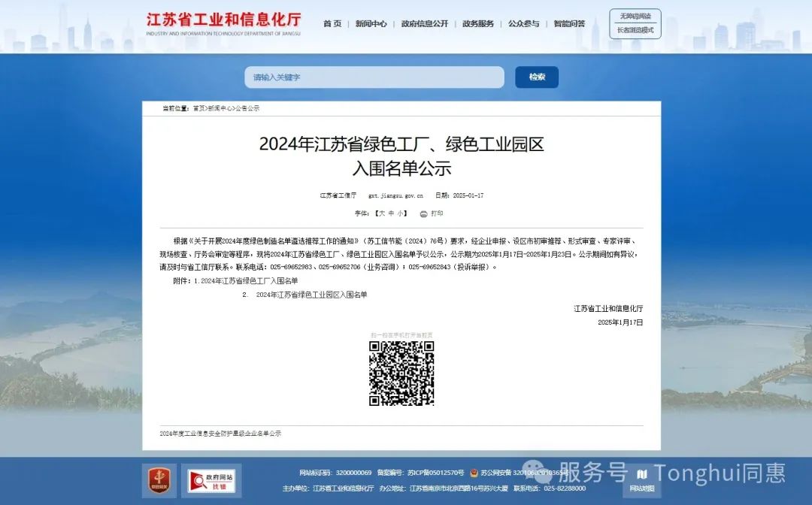Set font size to 小 (small)
Viewport: 812px width, 505px height.
(x=400, y=213)
